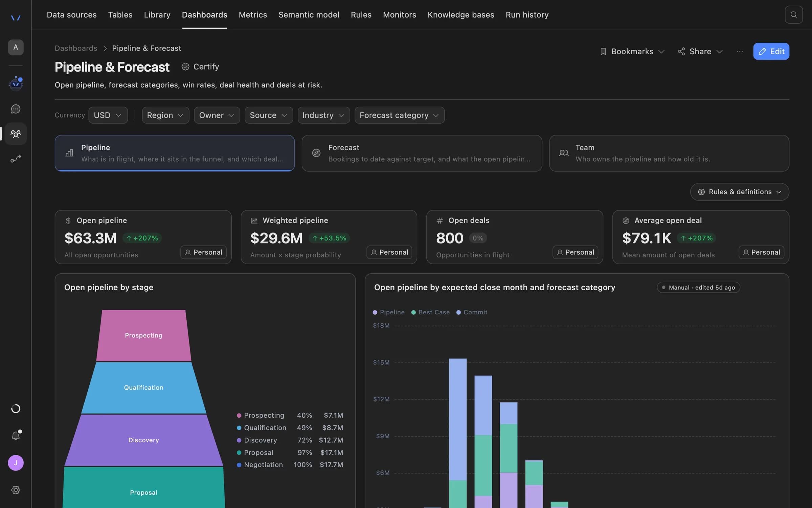Go to Semantic model tab
Screen dimensions: 812x508
[309, 15]
